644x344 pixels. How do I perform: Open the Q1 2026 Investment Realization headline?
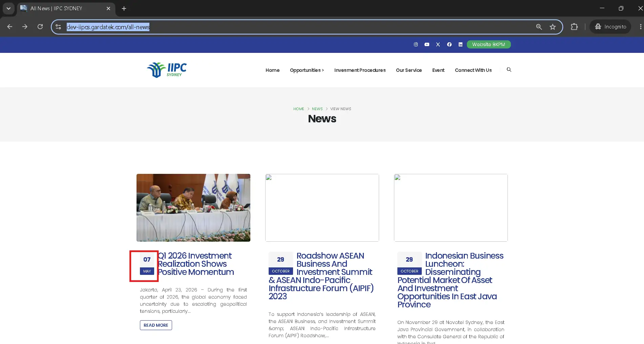coord(196,264)
